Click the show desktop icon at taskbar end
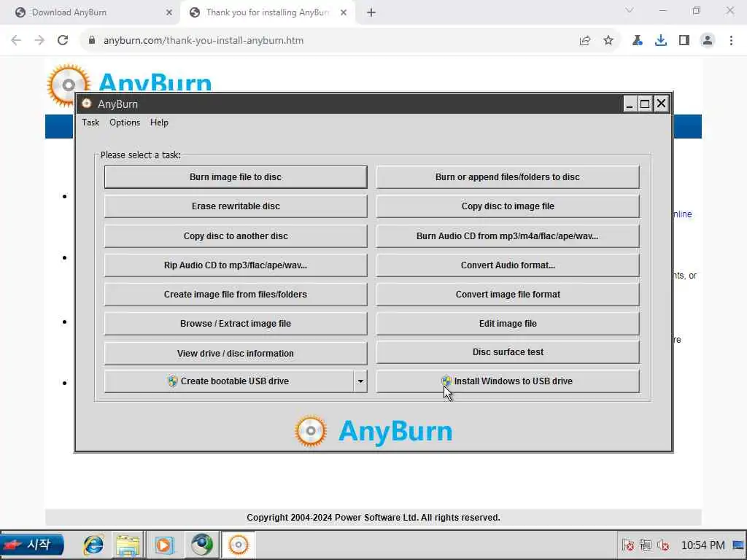This screenshot has width=747, height=560. click(x=738, y=545)
